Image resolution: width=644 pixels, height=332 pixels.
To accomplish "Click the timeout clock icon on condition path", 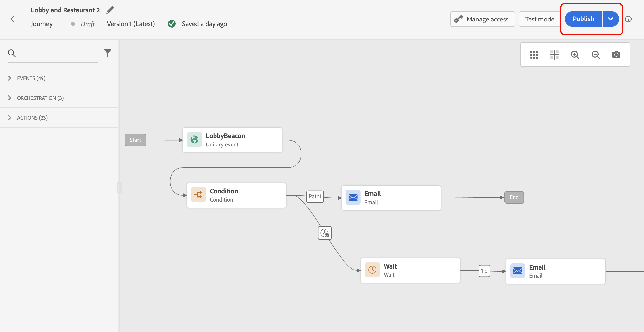I will coord(324,233).
